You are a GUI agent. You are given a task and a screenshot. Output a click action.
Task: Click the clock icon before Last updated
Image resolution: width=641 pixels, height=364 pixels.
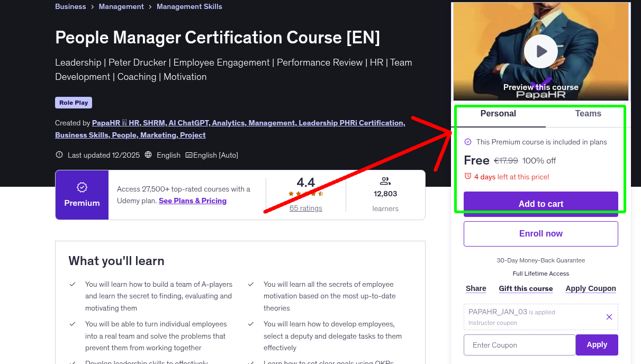[58, 154]
